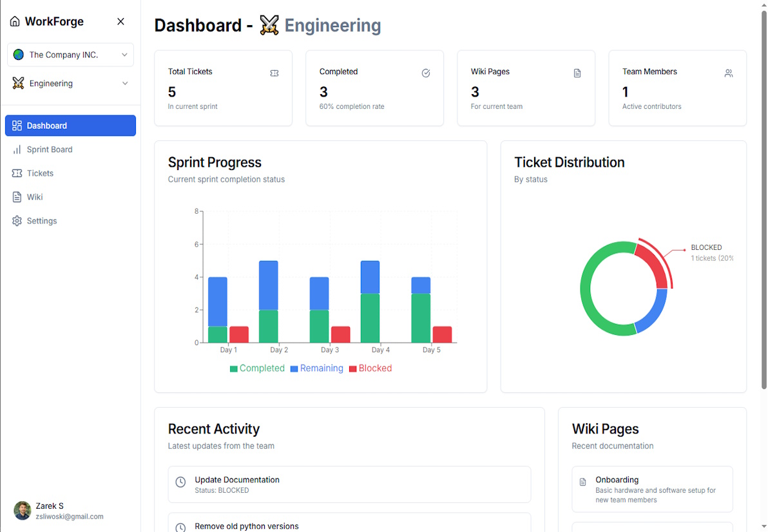This screenshot has width=768, height=532.
Task: Click the document icon in Wiki Pages card
Action: click(x=577, y=73)
